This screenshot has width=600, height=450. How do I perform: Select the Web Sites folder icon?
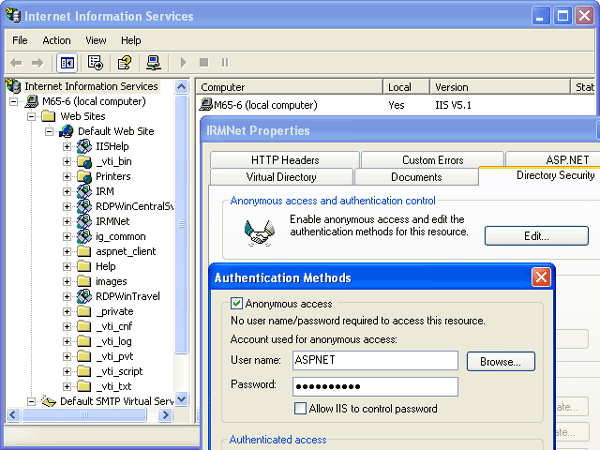(48, 116)
